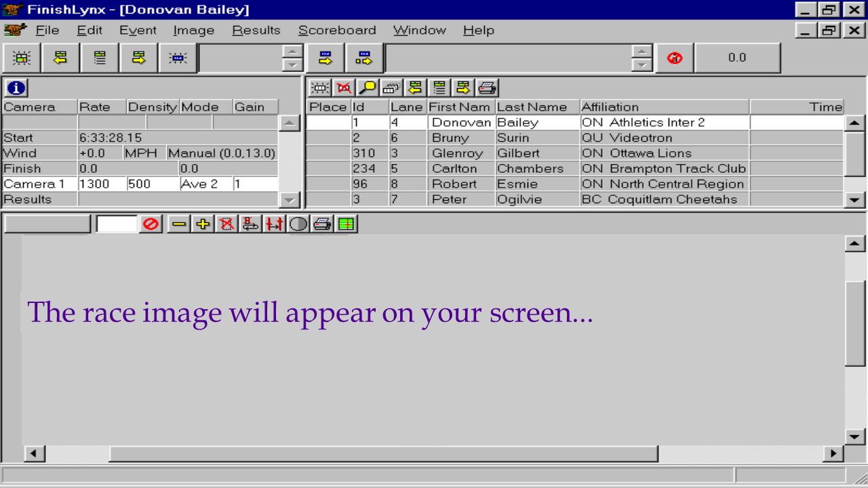Click the white input field in image toolbar
The height and width of the screenshot is (488, 868).
coord(117,224)
